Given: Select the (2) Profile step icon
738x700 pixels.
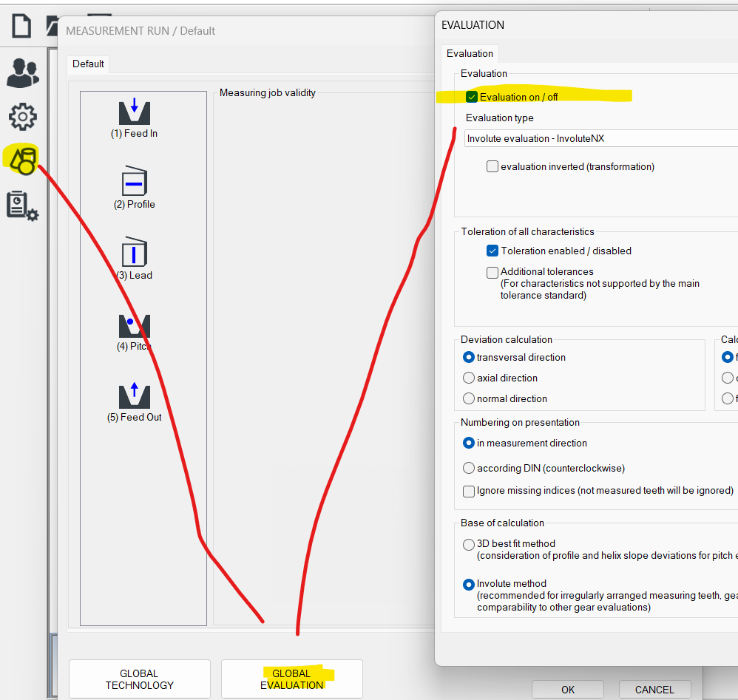Looking at the screenshot, I should coord(134,180).
